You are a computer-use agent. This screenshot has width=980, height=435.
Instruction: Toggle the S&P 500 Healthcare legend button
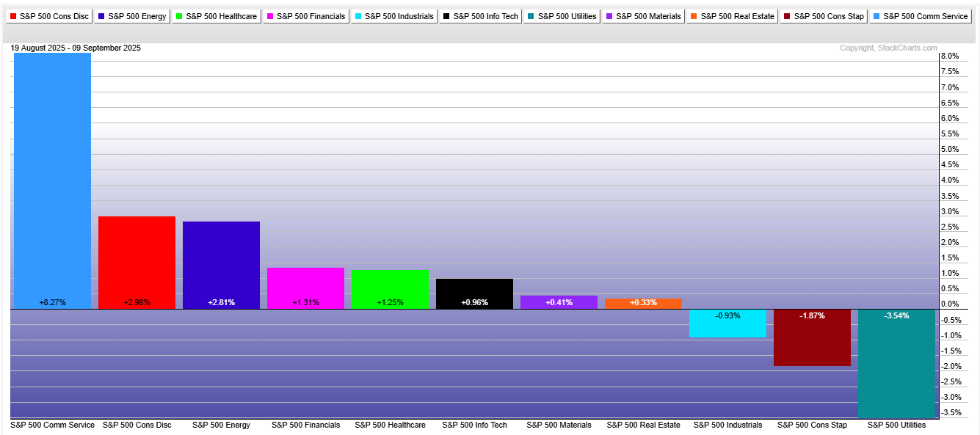click(216, 16)
